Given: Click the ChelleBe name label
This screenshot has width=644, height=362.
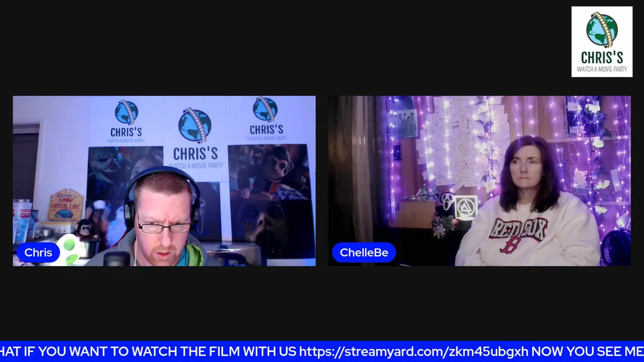Looking at the screenshot, I should click(x=364, y=252).
